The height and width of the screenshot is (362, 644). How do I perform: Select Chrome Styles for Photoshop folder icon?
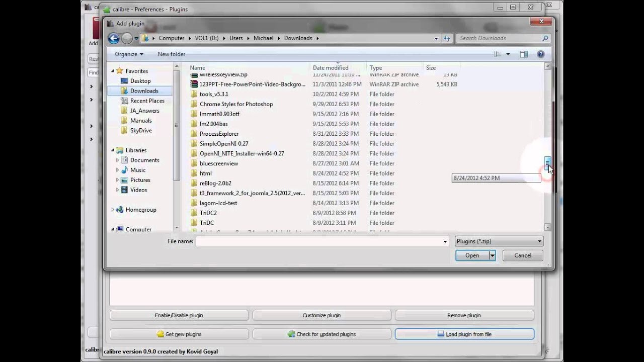coord(194,104)
